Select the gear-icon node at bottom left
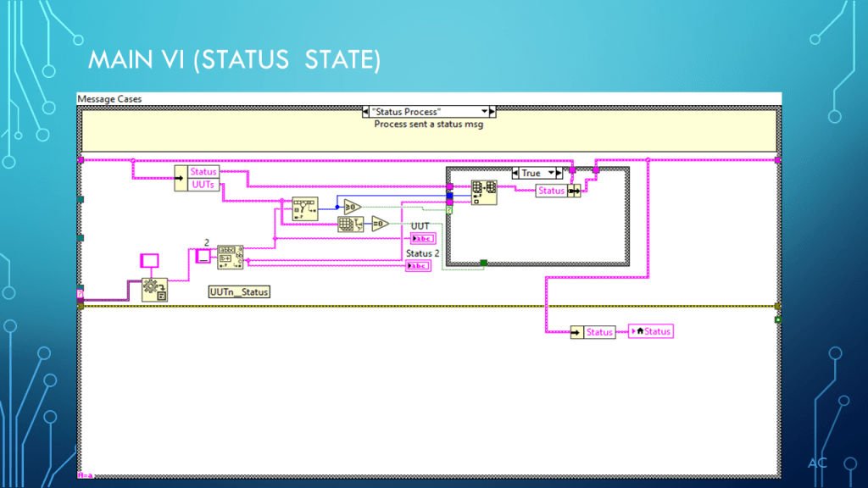Viewport: 868px width, 488px height. pos(154,289)
